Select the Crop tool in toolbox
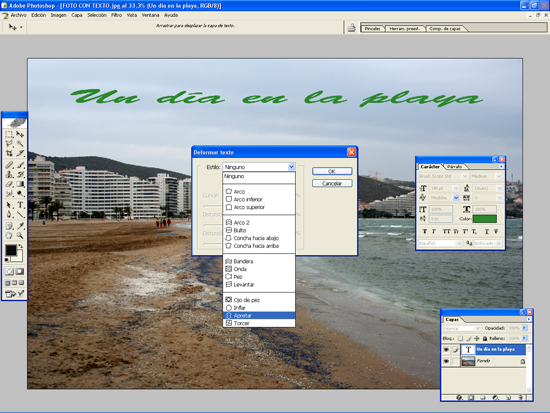 click(x=9, y=153)
